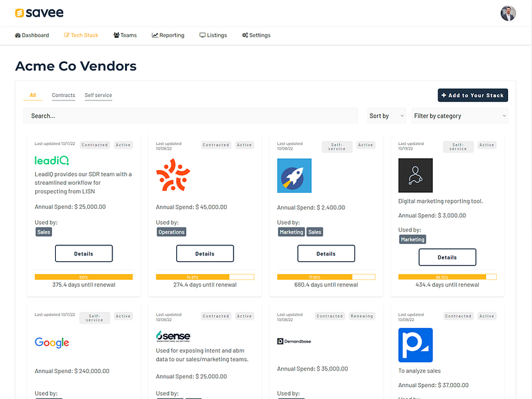The width and height of the screenshot is (532, 399).
Task: Open Settings from the navigation
Action: (256, 35)
